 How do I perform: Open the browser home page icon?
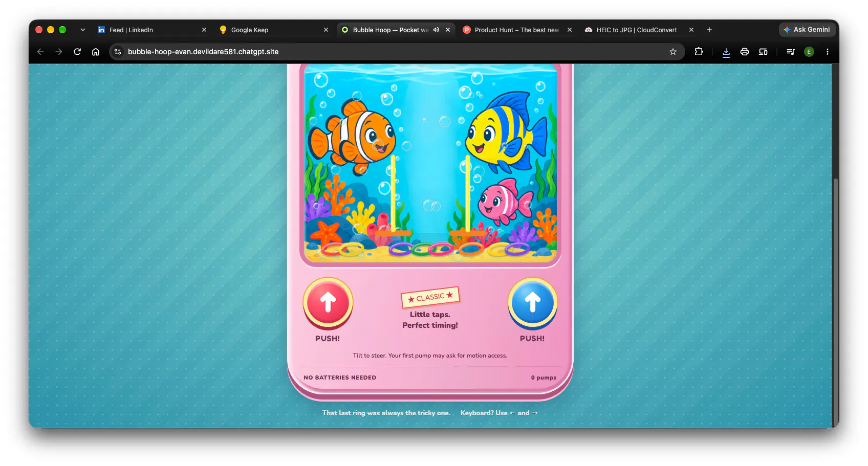point(96,52)
